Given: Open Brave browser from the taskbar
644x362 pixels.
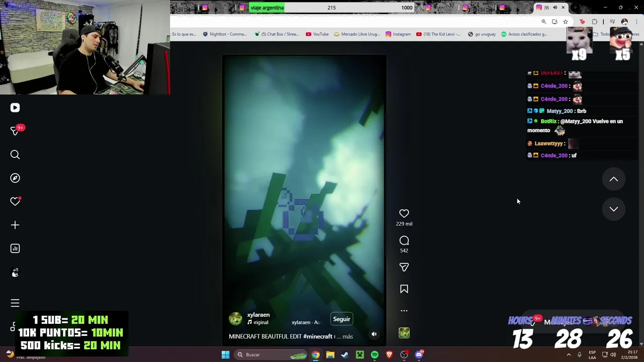Looking at the screenshot, I should click(389, 354).
